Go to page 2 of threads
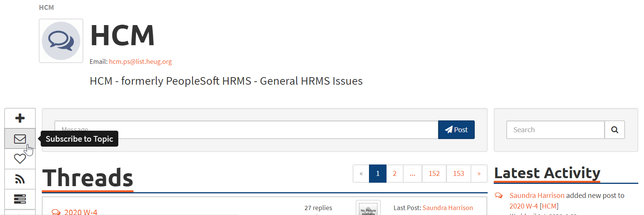This screenshot has height=215, width=644. (395, 174)
